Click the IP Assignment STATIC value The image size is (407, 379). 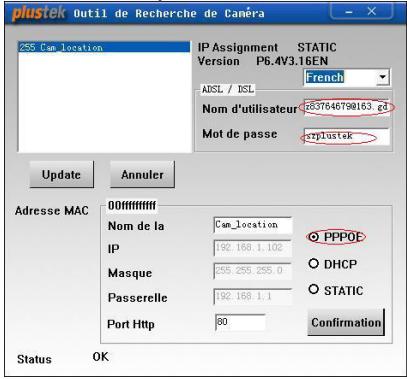click(317, 47)
